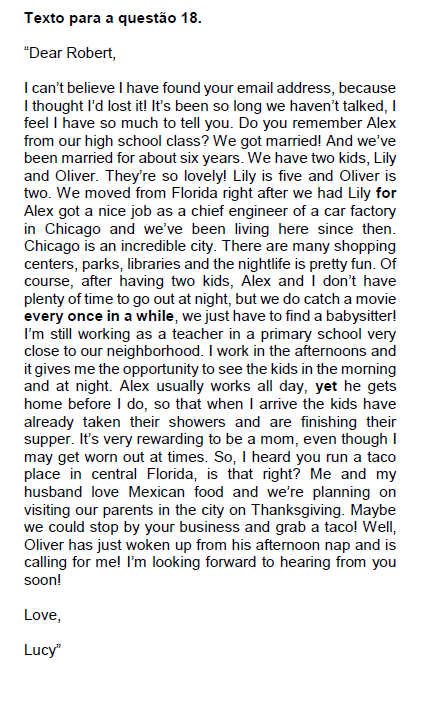
Task: Click the greeting 'Dear Robert,'
Action: pos(72,53)
